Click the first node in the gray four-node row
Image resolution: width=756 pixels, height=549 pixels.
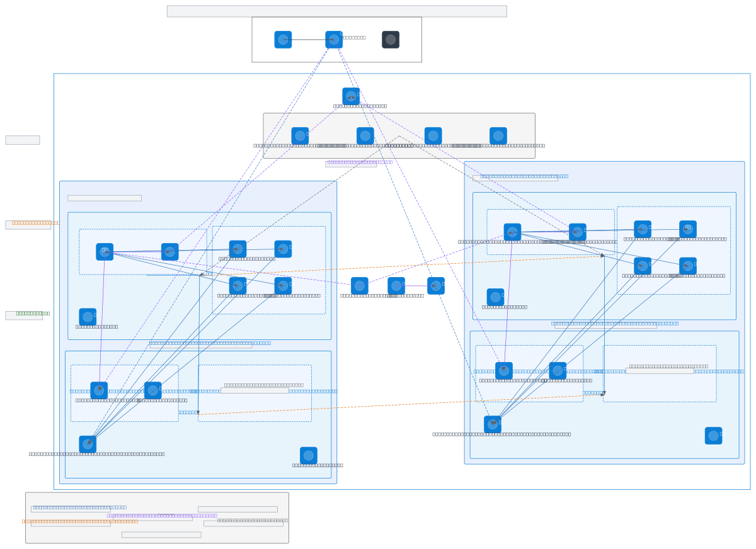[300, 136]
